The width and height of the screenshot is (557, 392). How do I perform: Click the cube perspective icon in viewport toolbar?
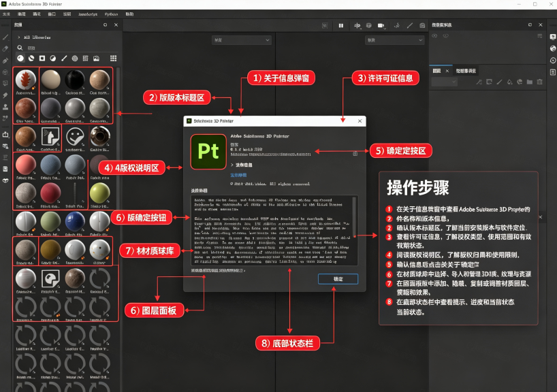[369, 26]
